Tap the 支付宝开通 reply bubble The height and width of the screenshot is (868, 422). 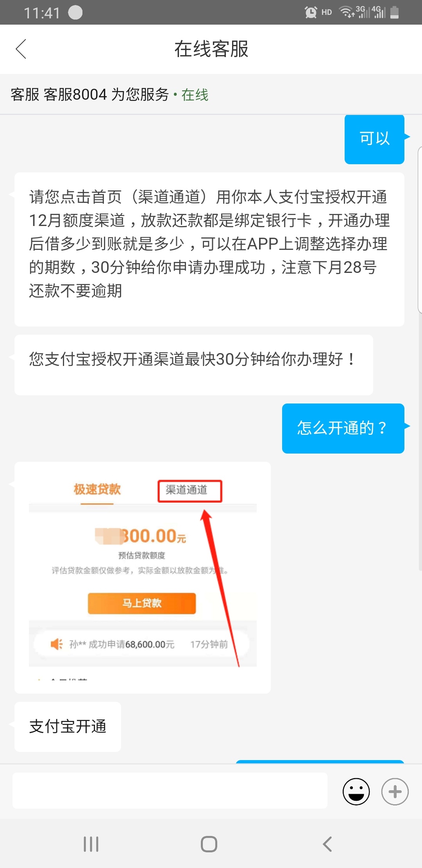click(68, 726)
